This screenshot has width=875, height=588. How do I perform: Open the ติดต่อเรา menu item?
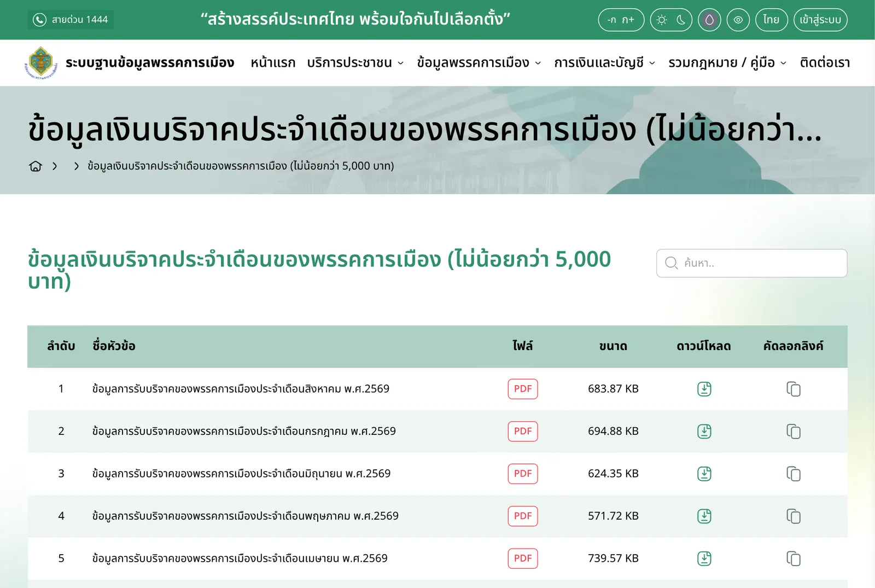click(x=825, y=63)
